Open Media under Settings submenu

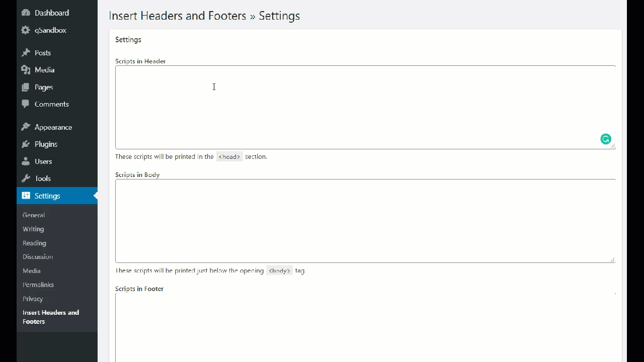coord(32,271)
